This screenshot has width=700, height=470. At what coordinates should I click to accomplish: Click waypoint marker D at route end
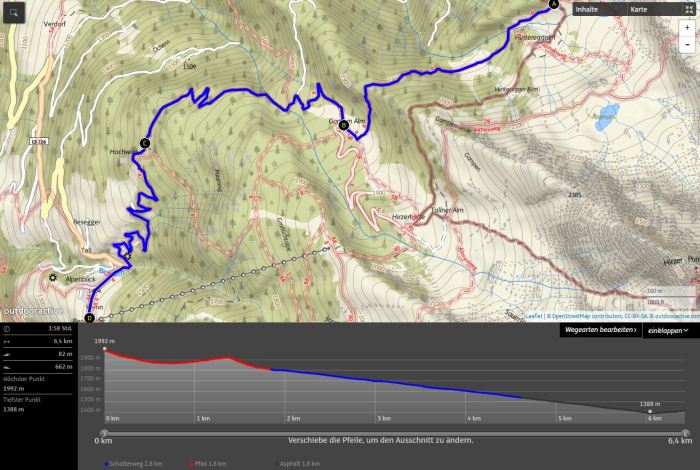(89, 318)
